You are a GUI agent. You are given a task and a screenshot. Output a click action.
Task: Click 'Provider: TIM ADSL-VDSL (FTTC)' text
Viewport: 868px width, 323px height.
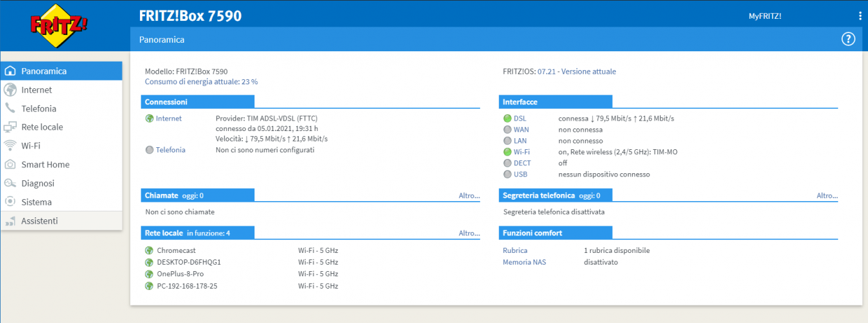coord(266,119)
